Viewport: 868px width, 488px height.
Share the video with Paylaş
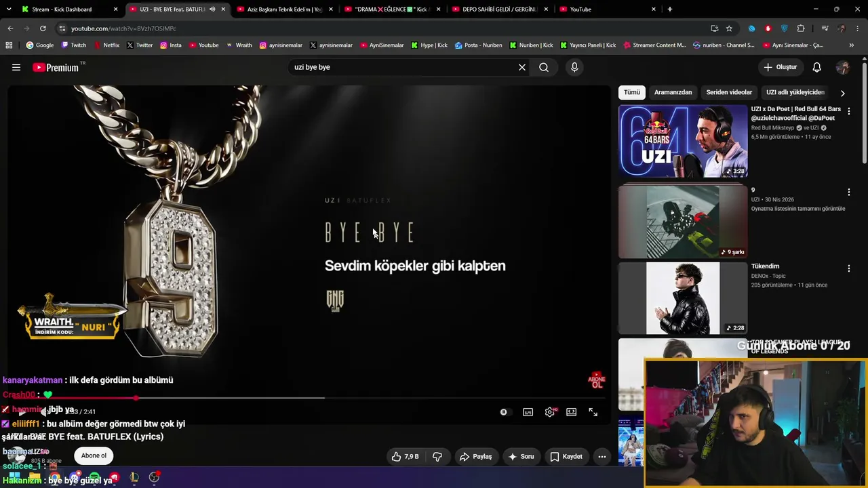475,457
